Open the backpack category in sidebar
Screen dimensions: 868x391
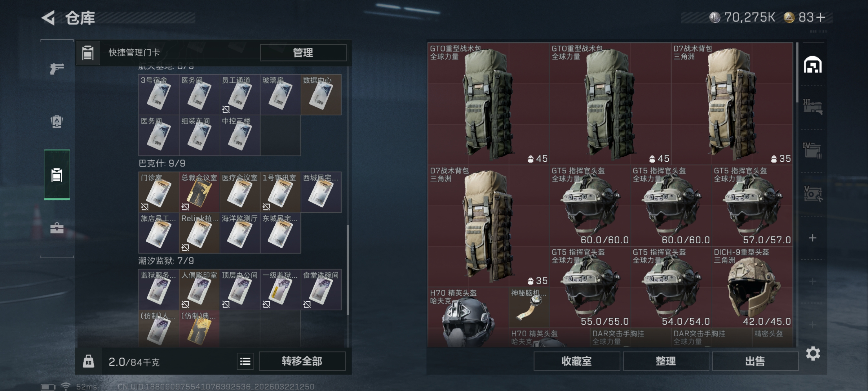[57, 121]
